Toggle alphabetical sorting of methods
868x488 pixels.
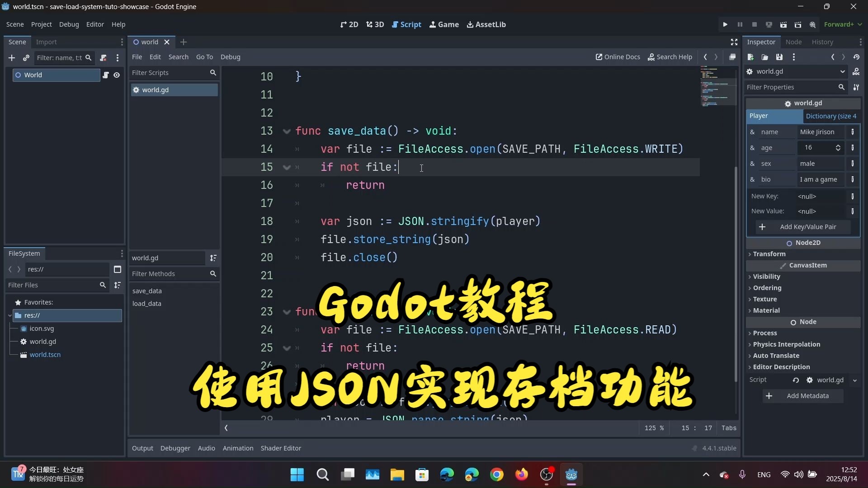point(213,258)
